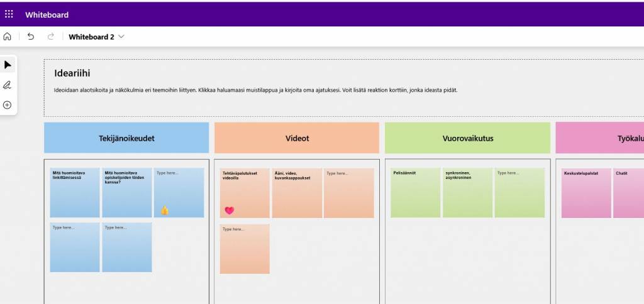644x304 pixels.
Task: Click the empty orange note below Tehtäväpalutukset
Action: pyautogui.click(x=245, y=249)
